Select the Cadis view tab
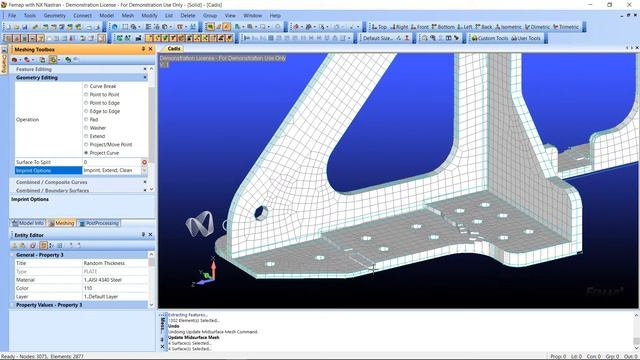640x360 pixels. (174, 49)
